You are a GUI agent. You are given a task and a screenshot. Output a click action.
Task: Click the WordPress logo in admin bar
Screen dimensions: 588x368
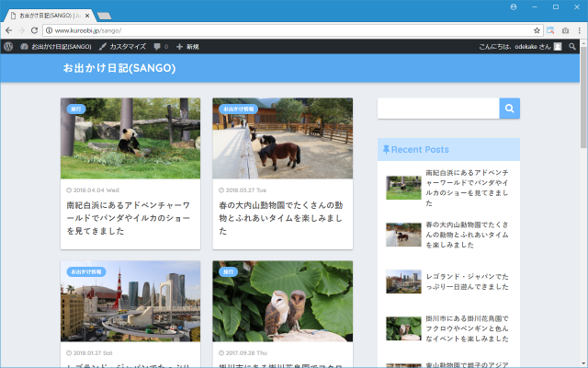point(8,46)
